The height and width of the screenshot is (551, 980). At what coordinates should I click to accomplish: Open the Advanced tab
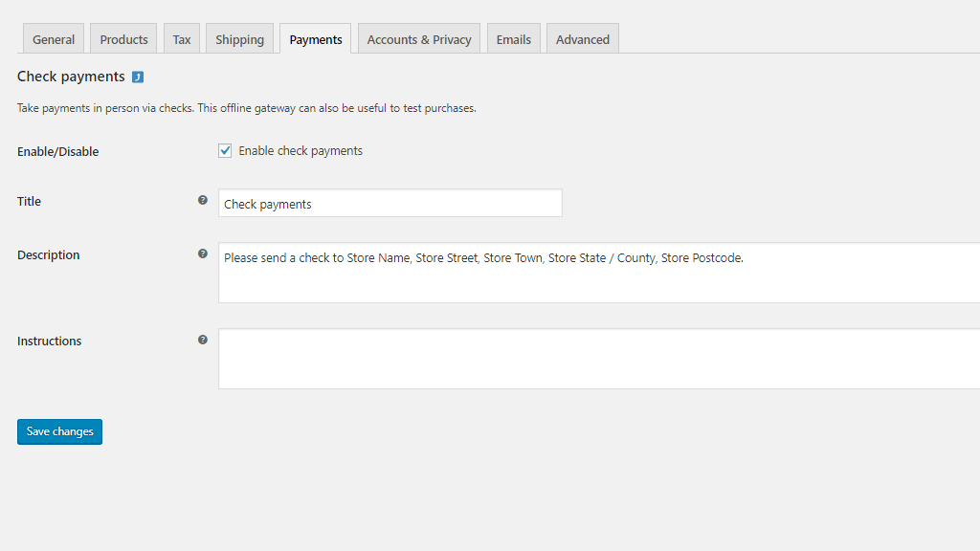(x=583, y=39)
